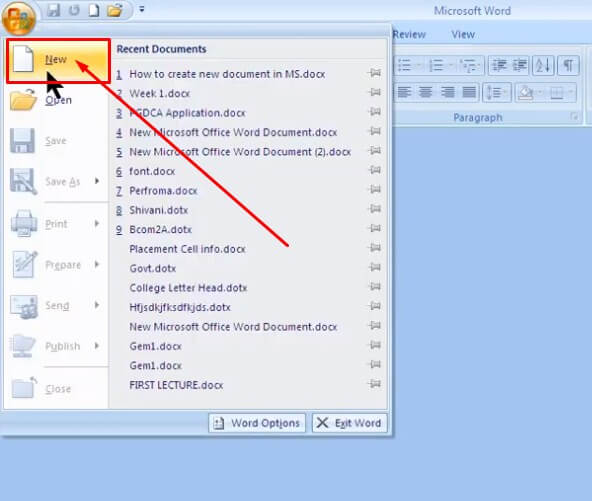Click the Sort A-Z icon

[x=543, y=66]
